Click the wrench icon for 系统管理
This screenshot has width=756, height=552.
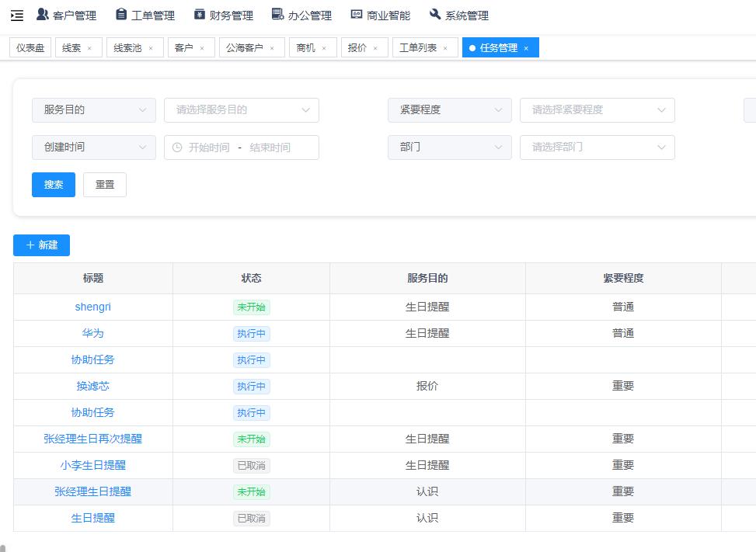[x=434, y=14]
